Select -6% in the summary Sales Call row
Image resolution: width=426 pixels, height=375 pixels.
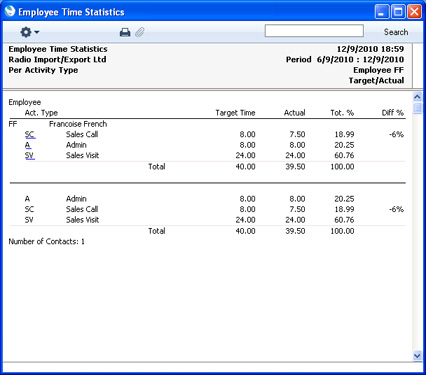(396, 209)
